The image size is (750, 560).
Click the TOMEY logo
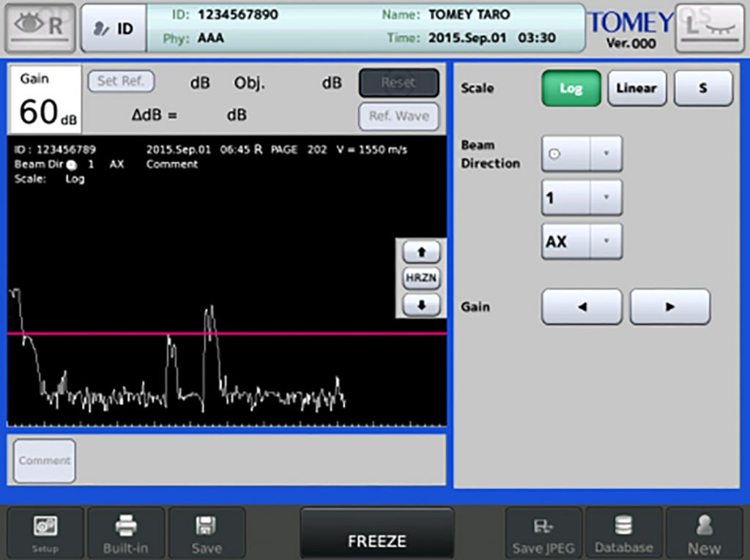click(x=631, y=23)
